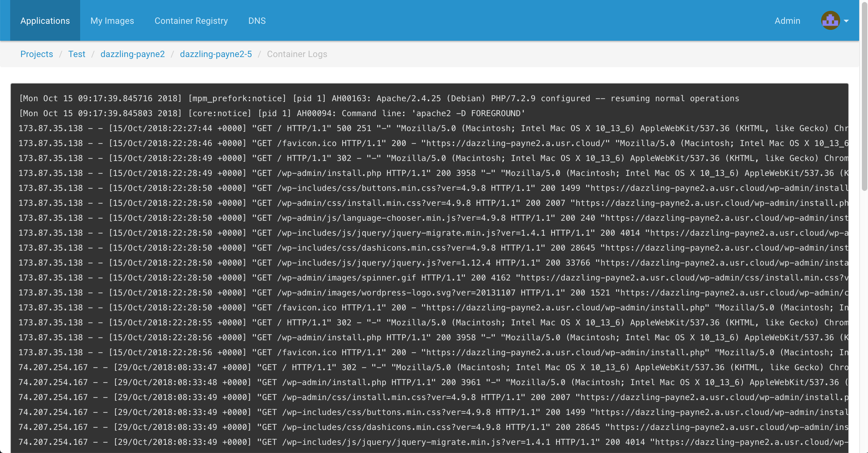Click the language-chooser.min.js log line
The width and height of the screenshot is (868, 453).
[433, 218]
